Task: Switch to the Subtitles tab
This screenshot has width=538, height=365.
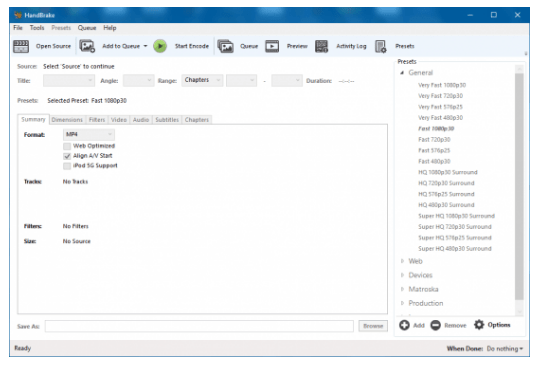Action: [x=167, y=120]
